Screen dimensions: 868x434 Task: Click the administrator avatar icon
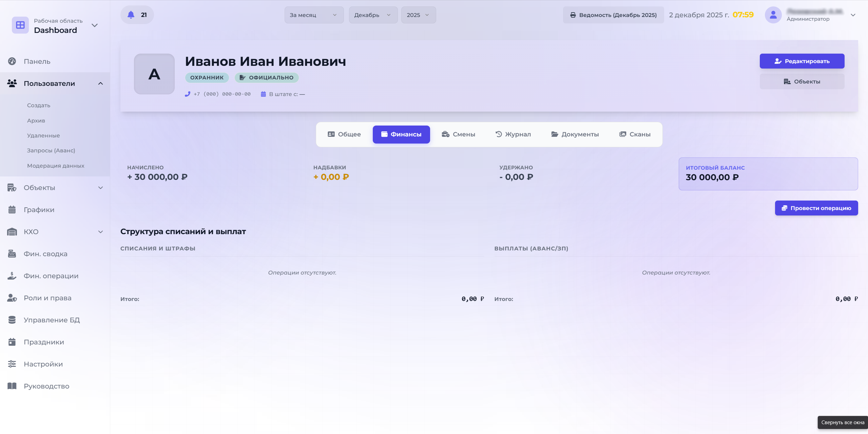[773, 15]
